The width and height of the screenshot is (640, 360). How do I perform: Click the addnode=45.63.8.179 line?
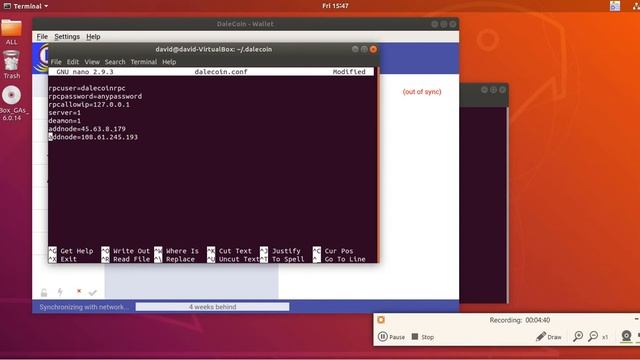click(x=87, y=129)
